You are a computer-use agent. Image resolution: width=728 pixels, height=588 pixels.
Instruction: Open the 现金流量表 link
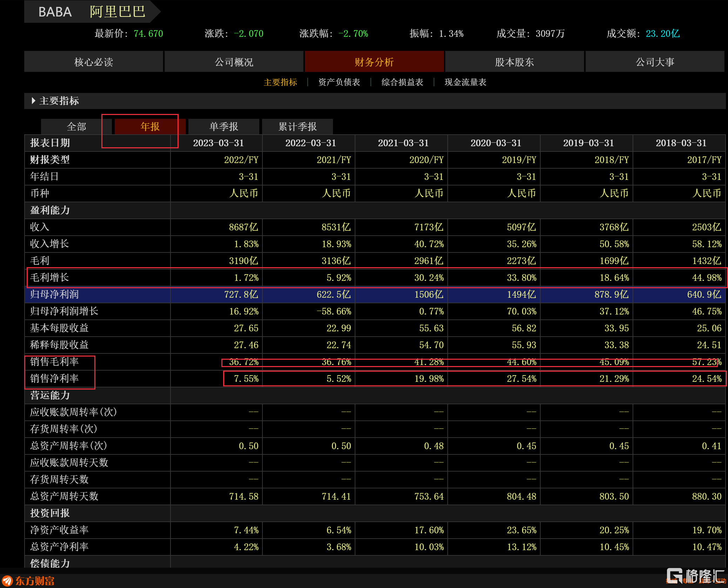(466, 82)
